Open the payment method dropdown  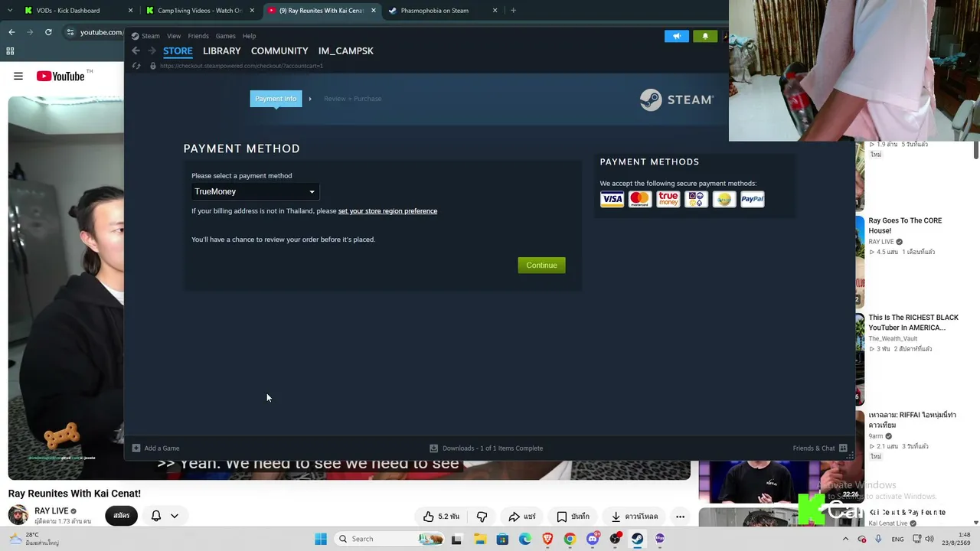pyautogui.click(x=255, y=191)
